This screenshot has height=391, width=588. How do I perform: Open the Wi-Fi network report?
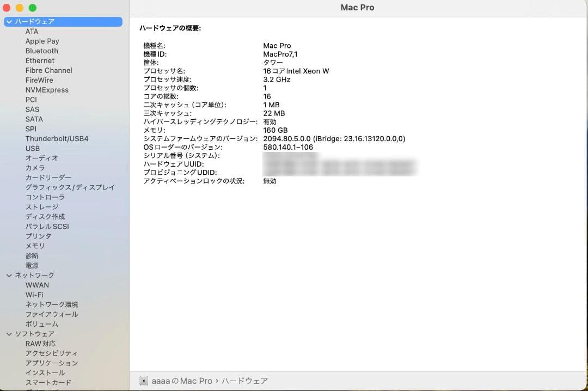35,295
